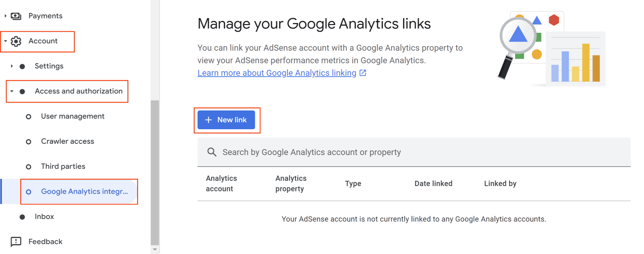Click the Inbox bullet icon
The width and height of the screenshot is (644, 254).
point(22,217)
